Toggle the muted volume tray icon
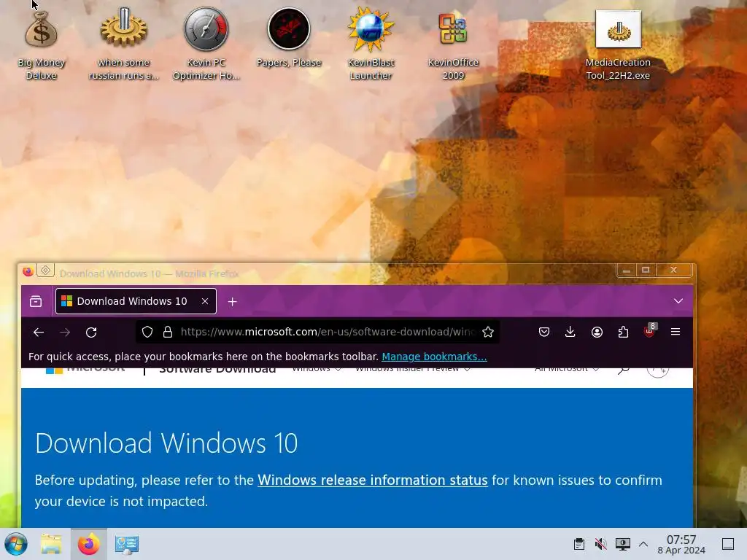 601,544
